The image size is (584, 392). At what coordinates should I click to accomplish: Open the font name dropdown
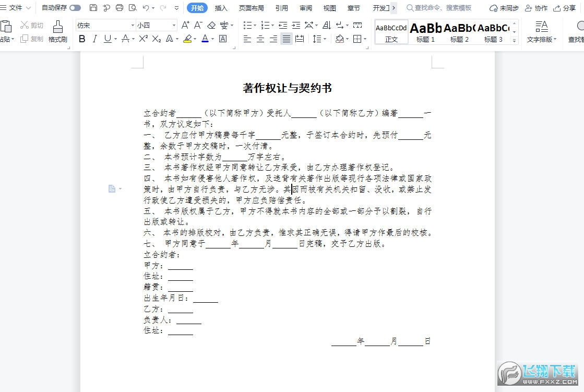(x=132, y=26)
